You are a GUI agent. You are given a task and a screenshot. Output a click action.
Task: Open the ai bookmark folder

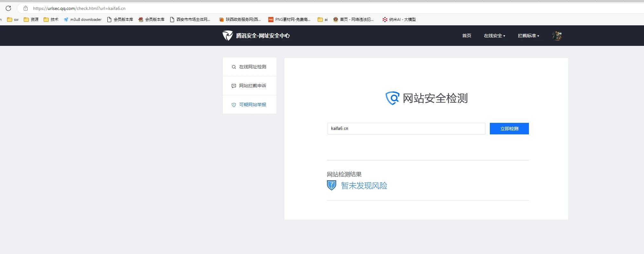[322, 20]
